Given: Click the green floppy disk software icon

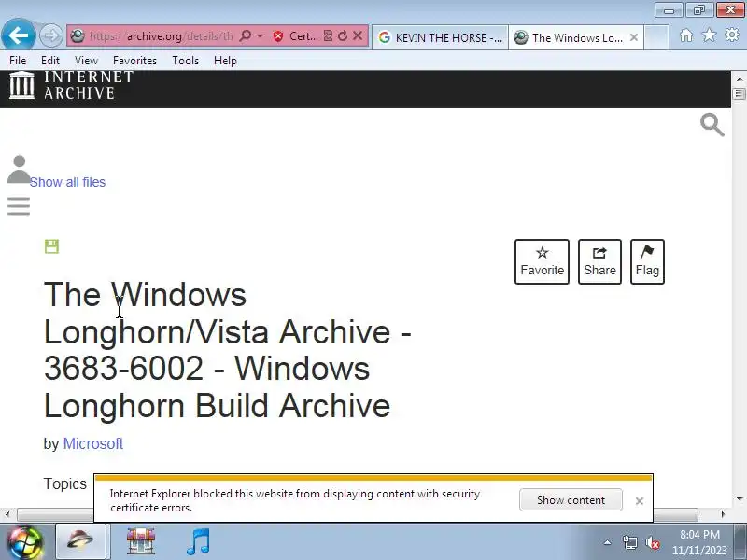Looking at the screenshot, I should point(51,246).
